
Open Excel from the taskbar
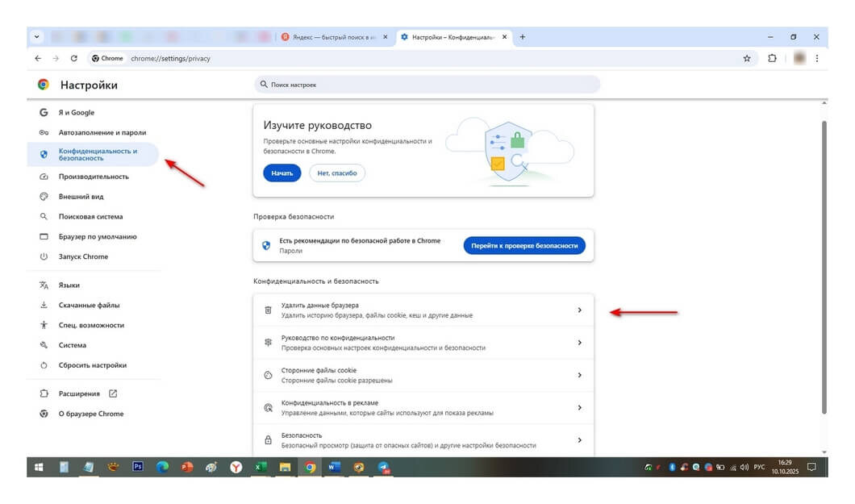point(261,467)
